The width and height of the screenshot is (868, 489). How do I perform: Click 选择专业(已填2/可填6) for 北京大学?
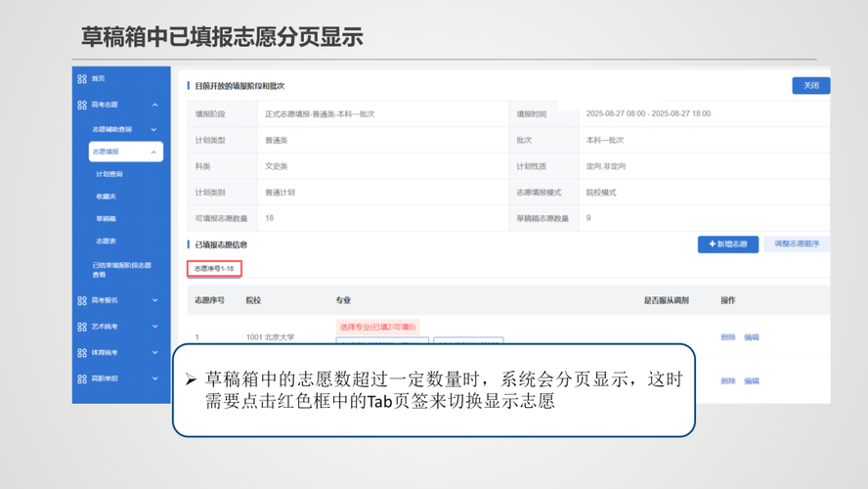[377, 327]
